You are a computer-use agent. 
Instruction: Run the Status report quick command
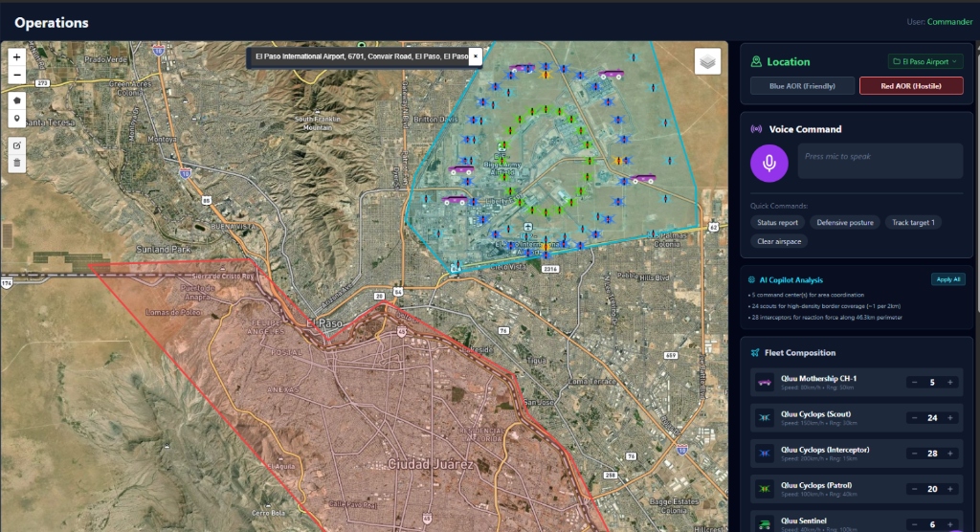click(777, 223)
